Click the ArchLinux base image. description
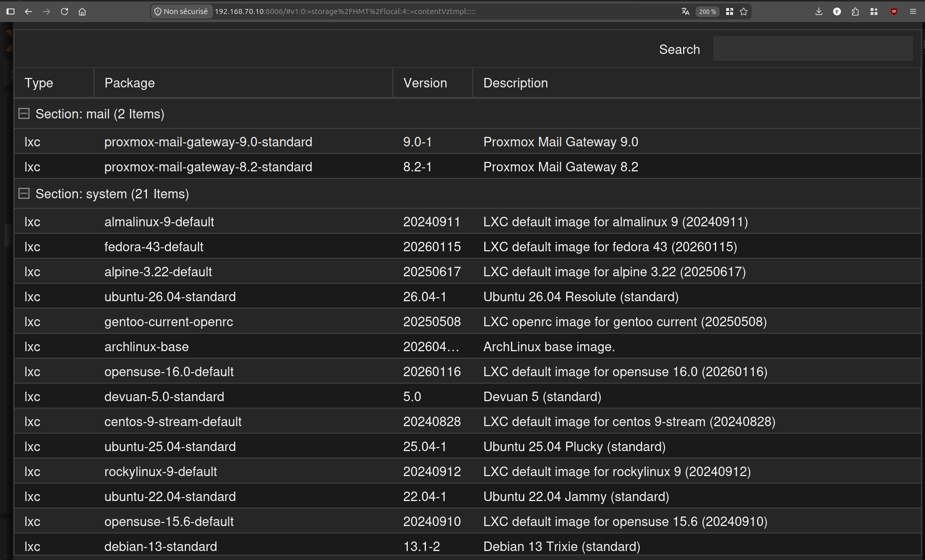 [549, 347]
